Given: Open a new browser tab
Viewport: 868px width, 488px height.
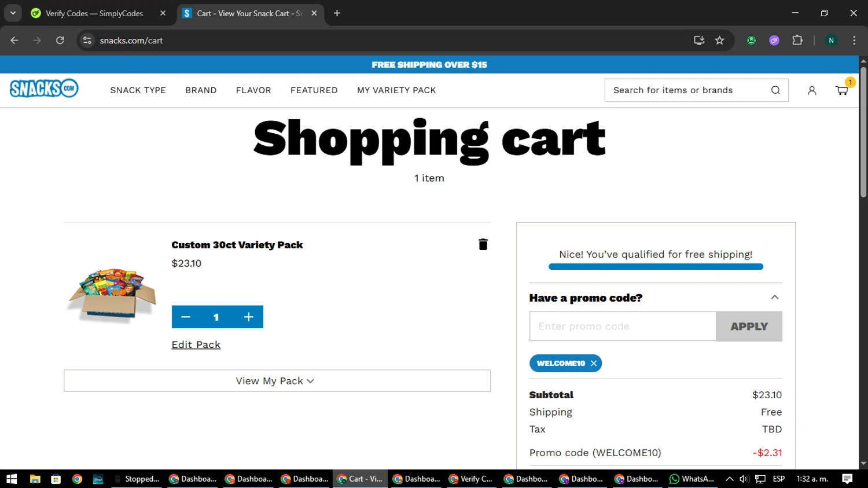Looking at the screenshot, I should click(x=337, y=13).
